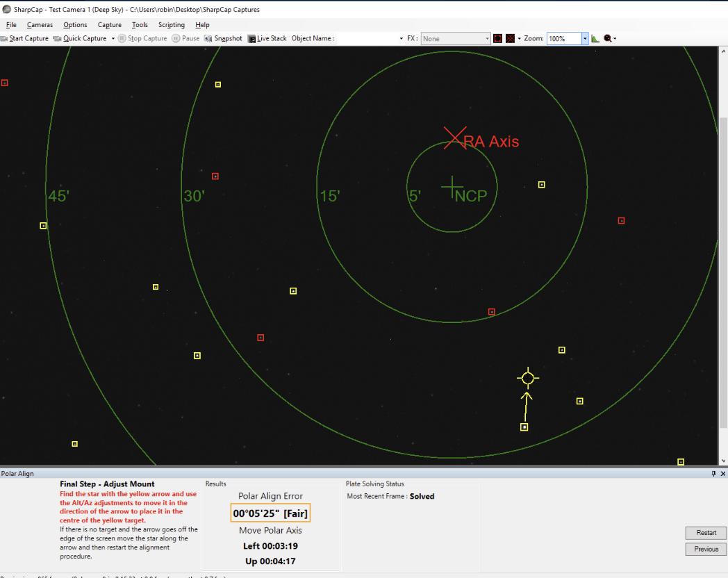Take a Snapshot from toolbar

click(x=223, y=38)
